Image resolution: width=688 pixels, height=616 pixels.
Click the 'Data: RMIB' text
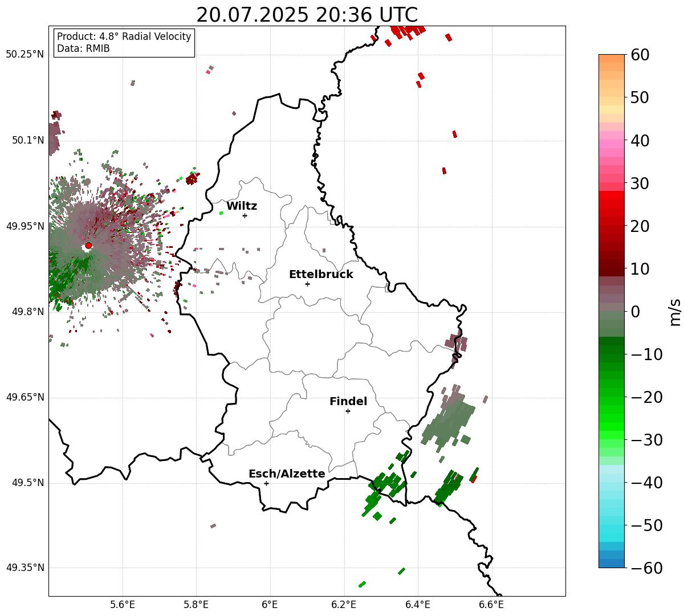[x=83, y=49]
